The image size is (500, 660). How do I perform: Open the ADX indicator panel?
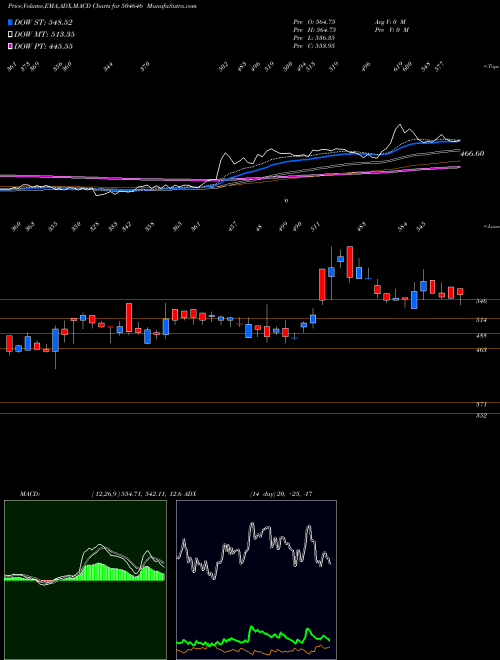pyautogui.click(x=256, y=580)
